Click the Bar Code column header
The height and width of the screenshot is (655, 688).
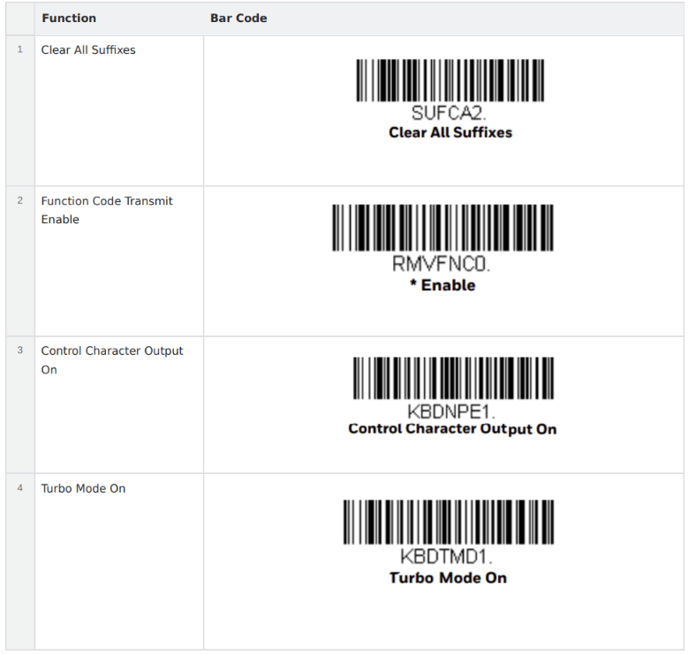click(239, 18)
